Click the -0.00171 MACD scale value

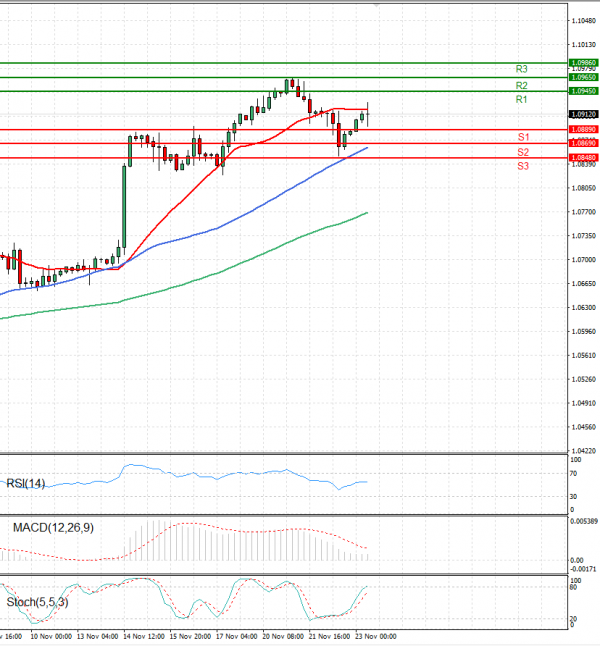click(x=583, y=569)
